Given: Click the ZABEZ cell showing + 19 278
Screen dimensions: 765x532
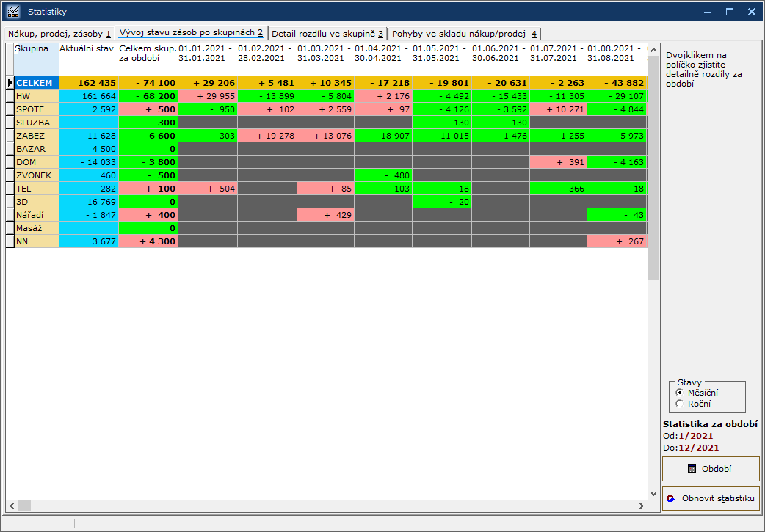Looking at the screenshot, I should (x=267, y=136).
